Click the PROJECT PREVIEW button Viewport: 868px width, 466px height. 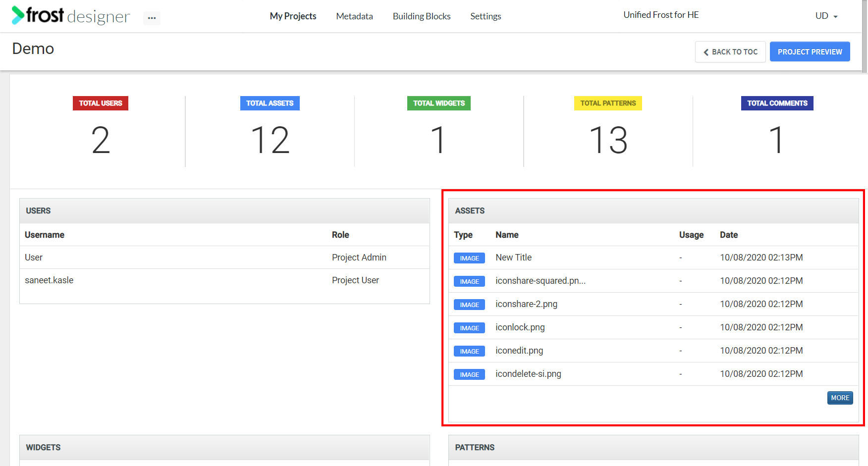(x=810, y=52)
